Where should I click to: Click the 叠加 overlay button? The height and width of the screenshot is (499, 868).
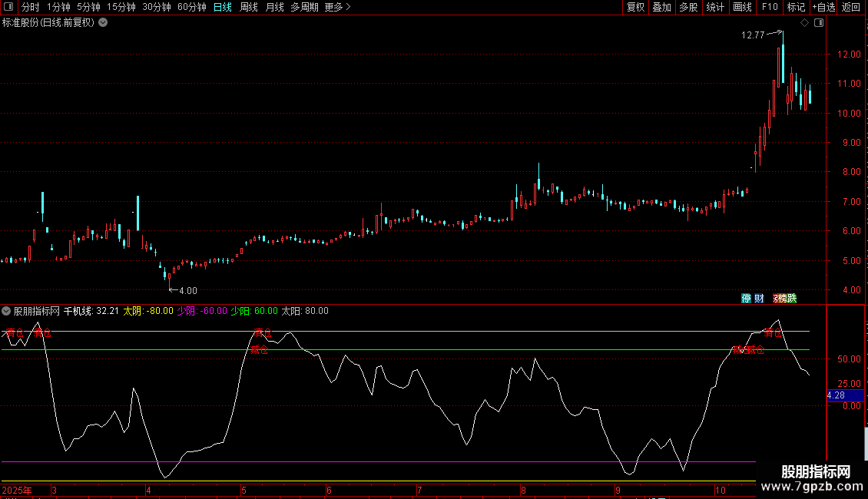pyautogui.click(x=661, y=7)
